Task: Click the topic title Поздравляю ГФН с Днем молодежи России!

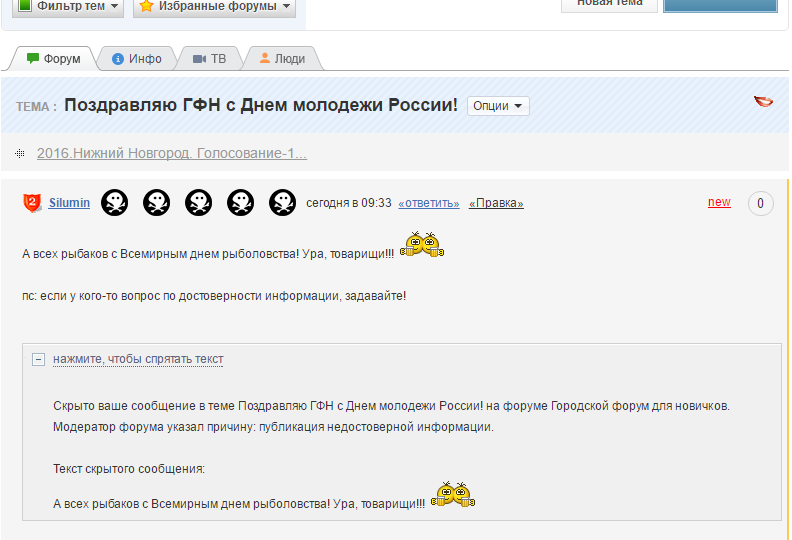Action: [261, 105]
